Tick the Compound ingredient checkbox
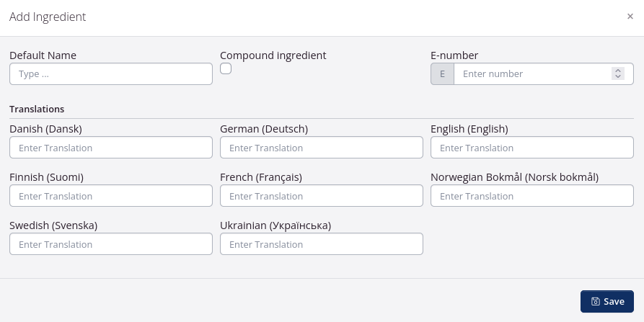The width and height of the screenshot is (644, 322). coord(226,68)
